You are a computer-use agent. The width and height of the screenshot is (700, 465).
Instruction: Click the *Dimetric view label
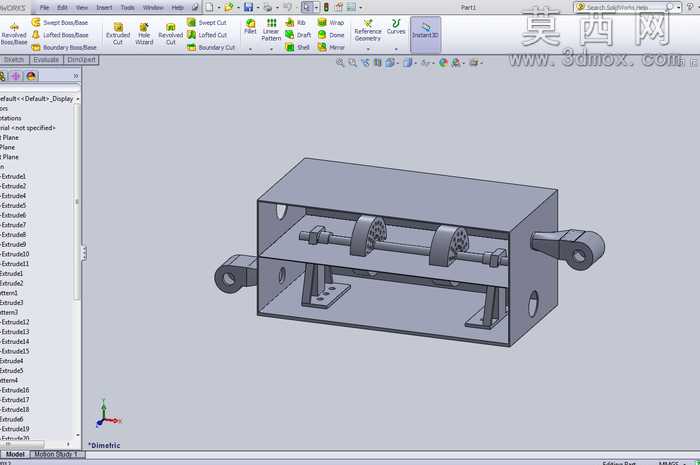click(104, 445)
